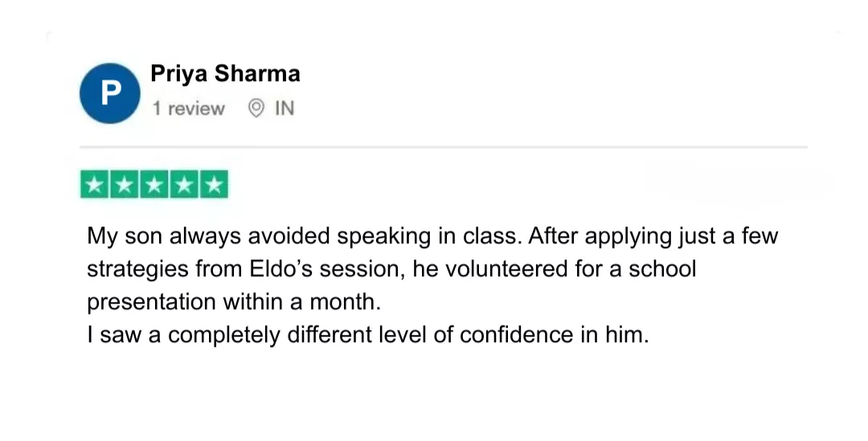
Task: Select the fourth green rating star
Action: coord(184,186)
